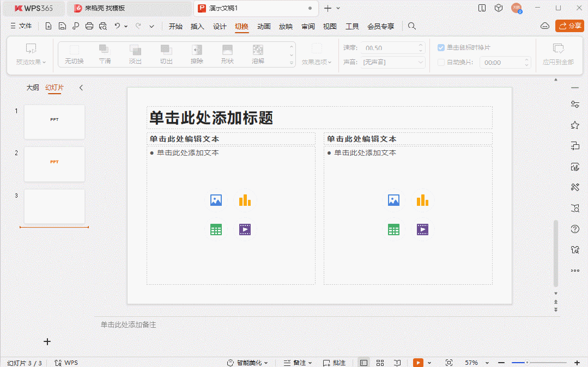Select the 平滑 transition effect

[x=105, y=54]
